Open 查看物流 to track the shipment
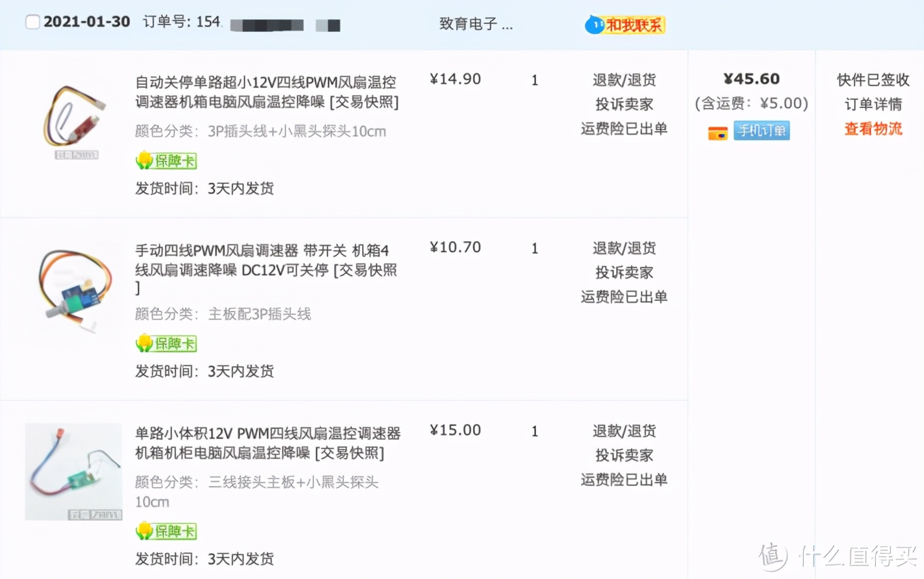The image size is (924, 579). coord(873,128)
